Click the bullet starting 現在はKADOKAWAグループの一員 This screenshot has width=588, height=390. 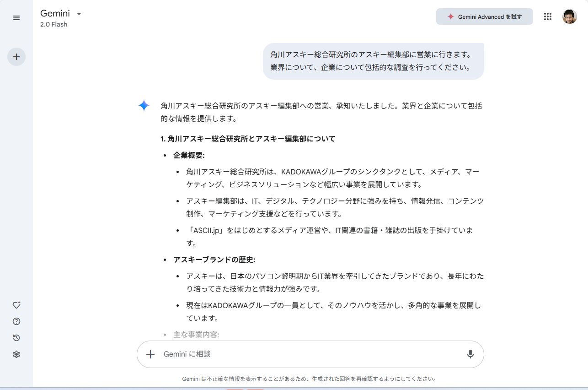click(334, 312)
